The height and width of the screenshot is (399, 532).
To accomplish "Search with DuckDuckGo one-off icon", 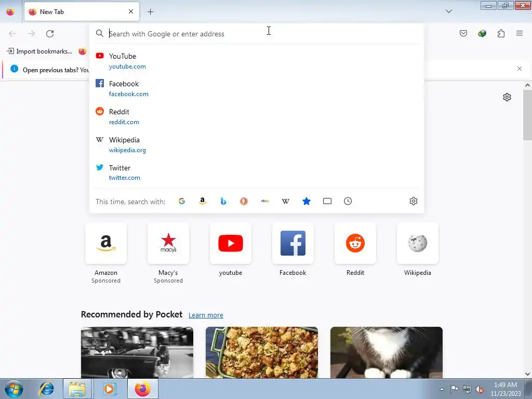I will (x=244, y=201).
